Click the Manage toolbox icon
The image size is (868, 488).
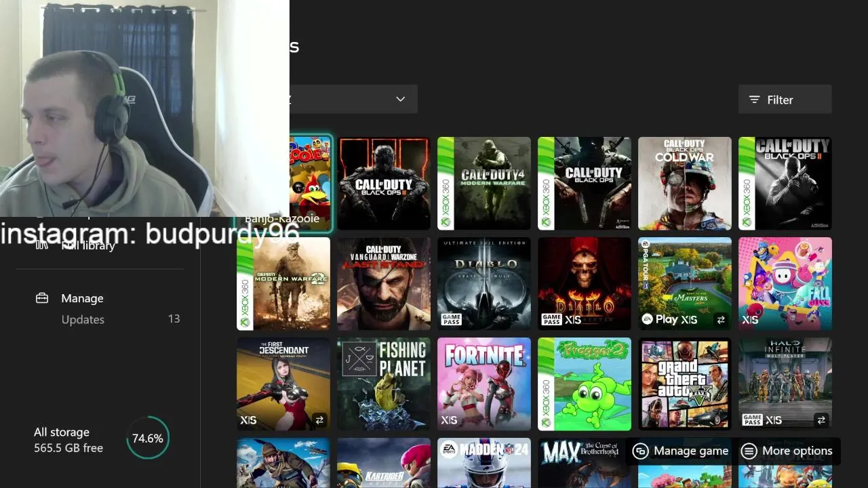coord(42,298)
